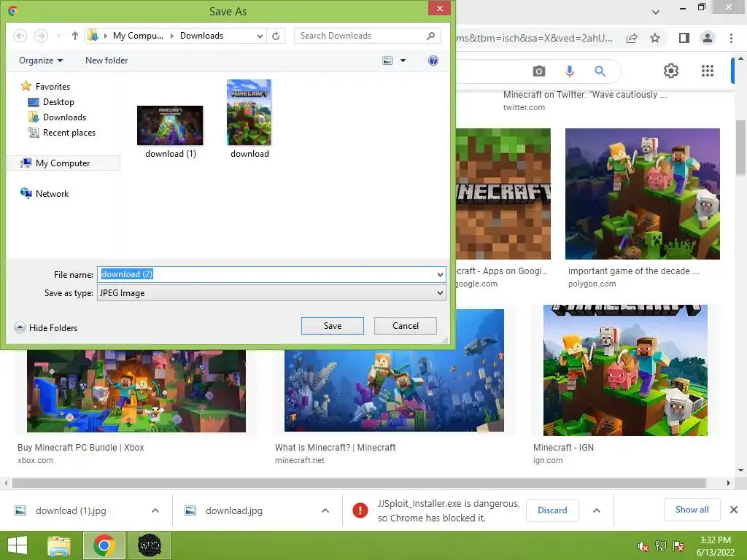Click the vertical page scrollbar thumb

coord(741,147)
